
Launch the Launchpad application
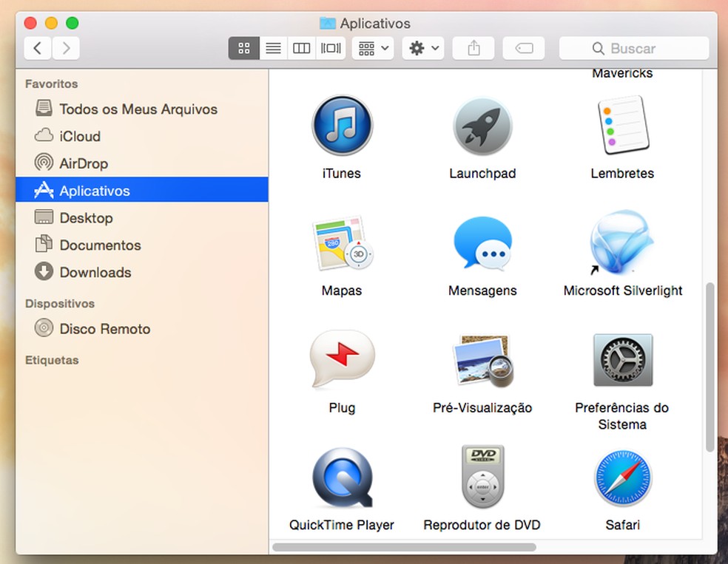click(x=482, y=126)
